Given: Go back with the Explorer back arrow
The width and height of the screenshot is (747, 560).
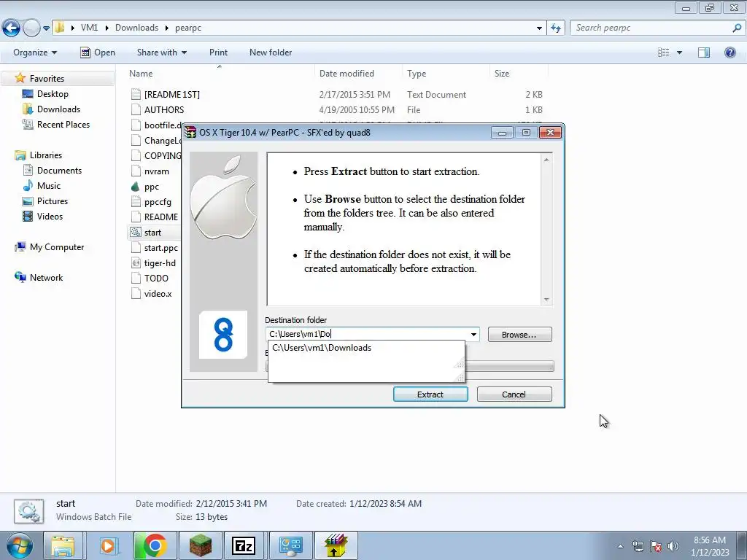Looking at the screenshot, I should click(x=11, y=28).
